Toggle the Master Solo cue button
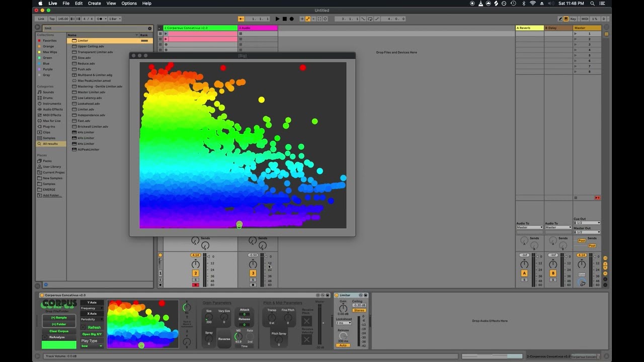644x362 pixels. click(582, 275)
